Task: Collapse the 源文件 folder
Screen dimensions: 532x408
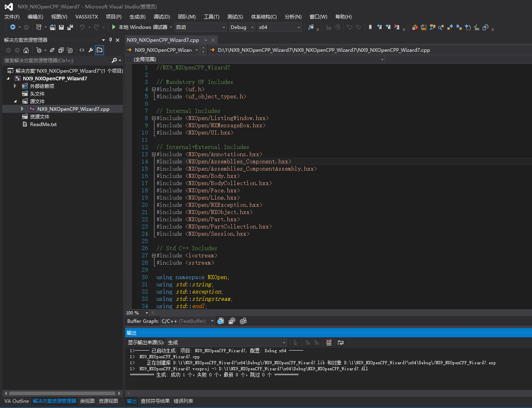Action: 15,101
